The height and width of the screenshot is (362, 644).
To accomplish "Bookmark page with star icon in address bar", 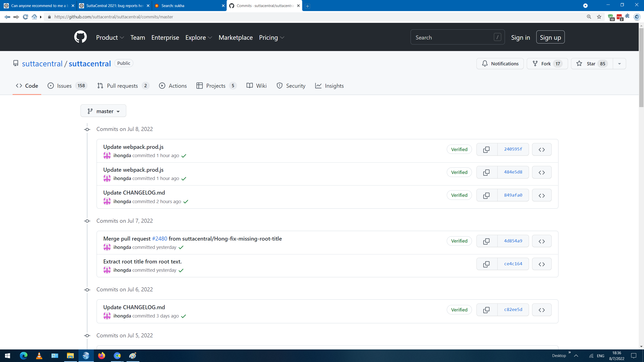I will coord(599,17).
